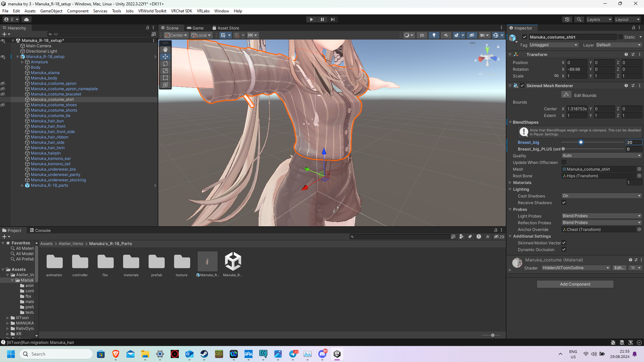
Task: Click the Project icon size slider
Action: pyautogui.click(x=491, y=335)
